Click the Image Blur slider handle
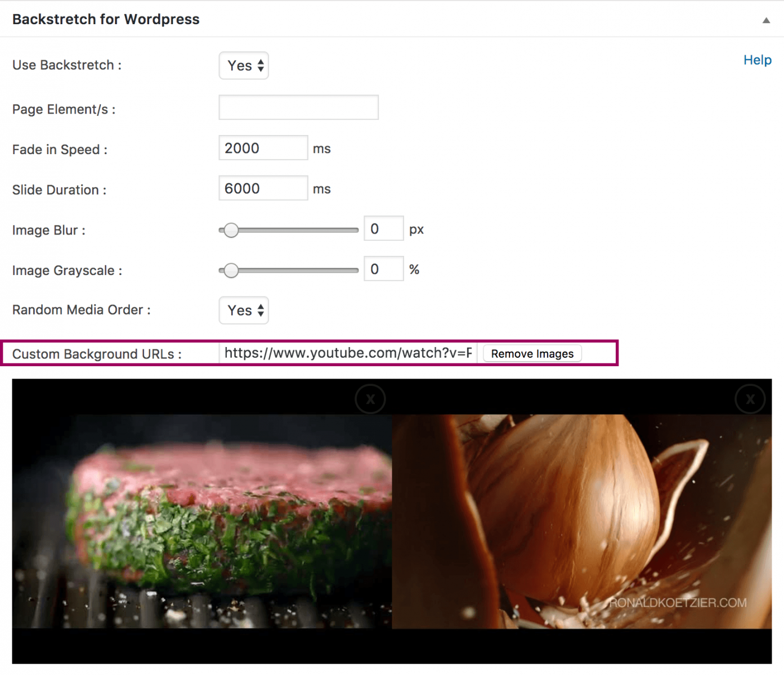 click(x=231, y=230)
